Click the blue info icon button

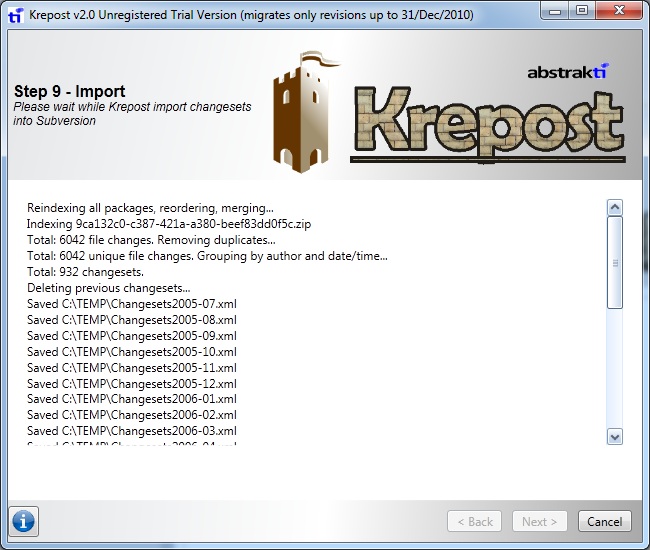point(23,521)
